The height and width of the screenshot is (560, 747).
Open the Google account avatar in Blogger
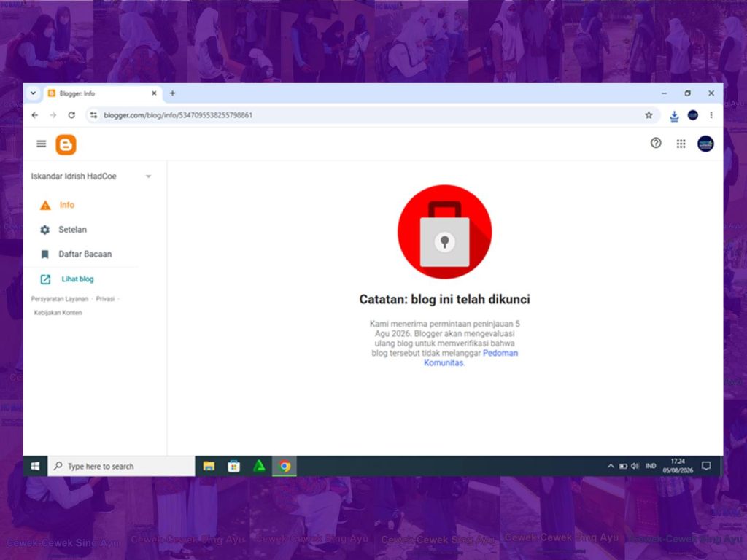705,144
